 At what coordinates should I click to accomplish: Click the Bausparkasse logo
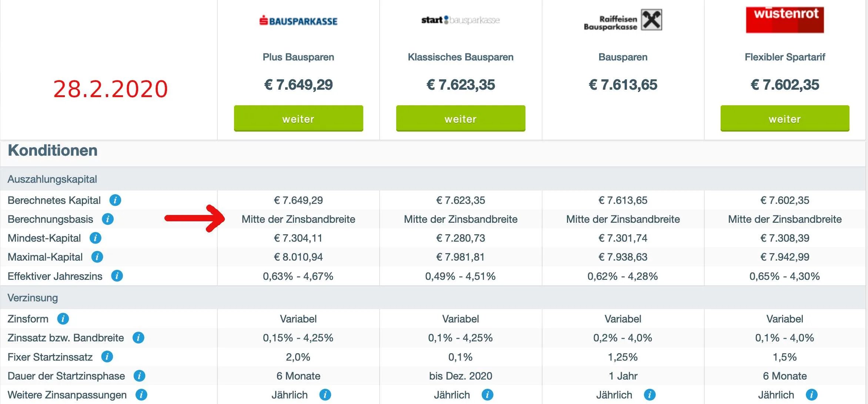coord(298,20)
